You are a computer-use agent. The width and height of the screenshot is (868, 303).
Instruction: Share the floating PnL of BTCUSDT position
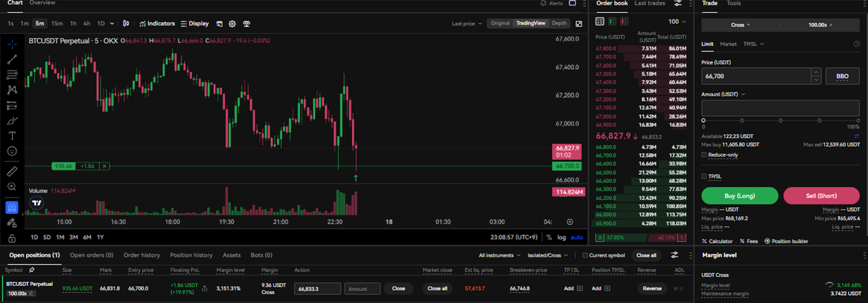click(205, 288)
